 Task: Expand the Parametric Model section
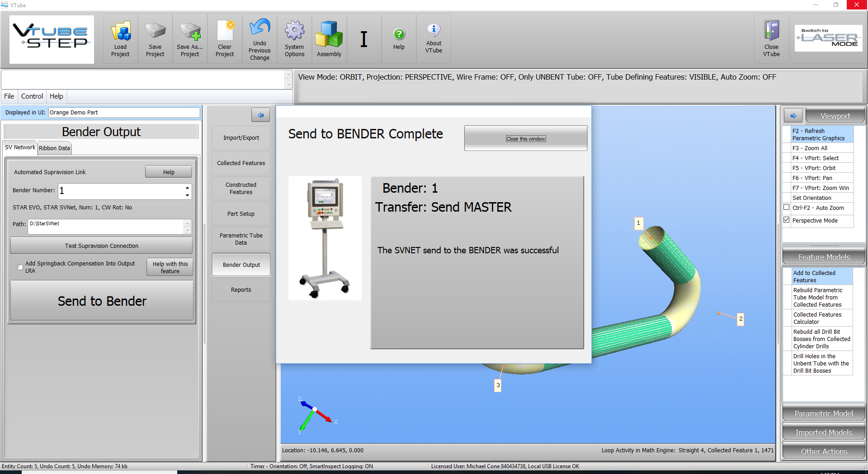824,413
